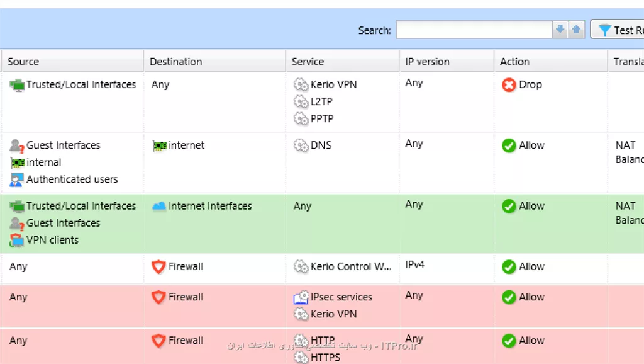Click the Kerio Control W... service gear icon
Screen dimensions: 644x364
click(x=301, y=266)
